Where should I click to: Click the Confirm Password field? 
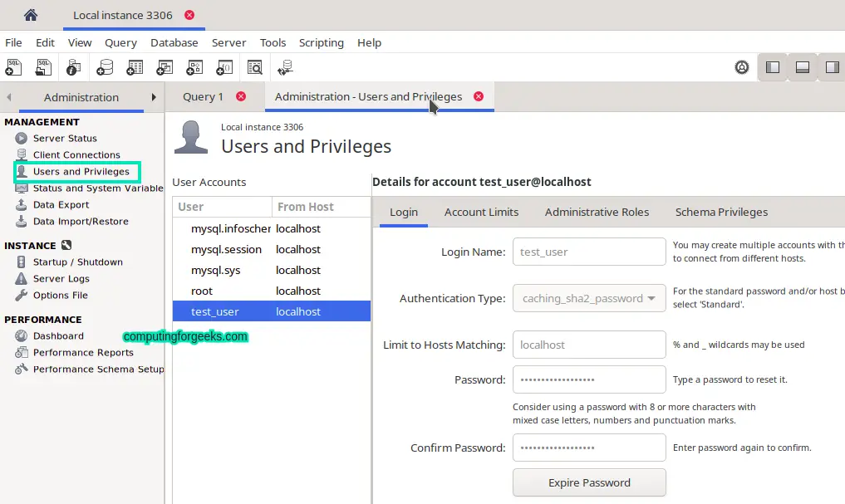coord(589,448)
